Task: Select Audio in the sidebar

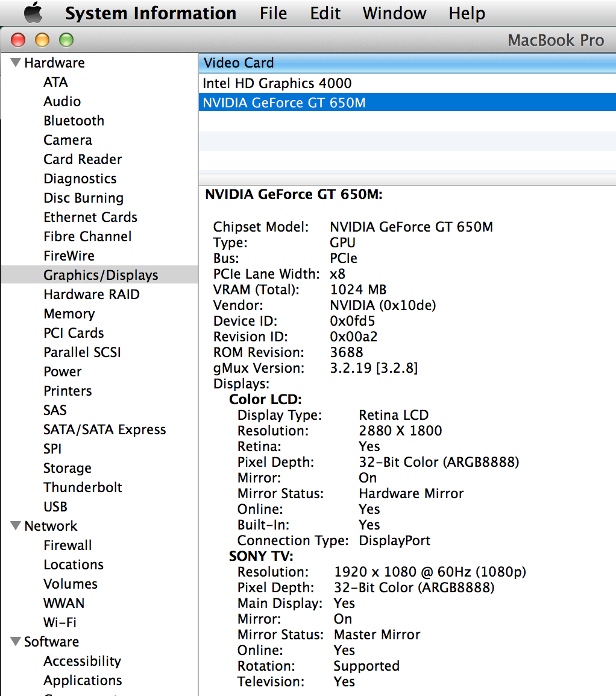Action: tap(62, 101)
